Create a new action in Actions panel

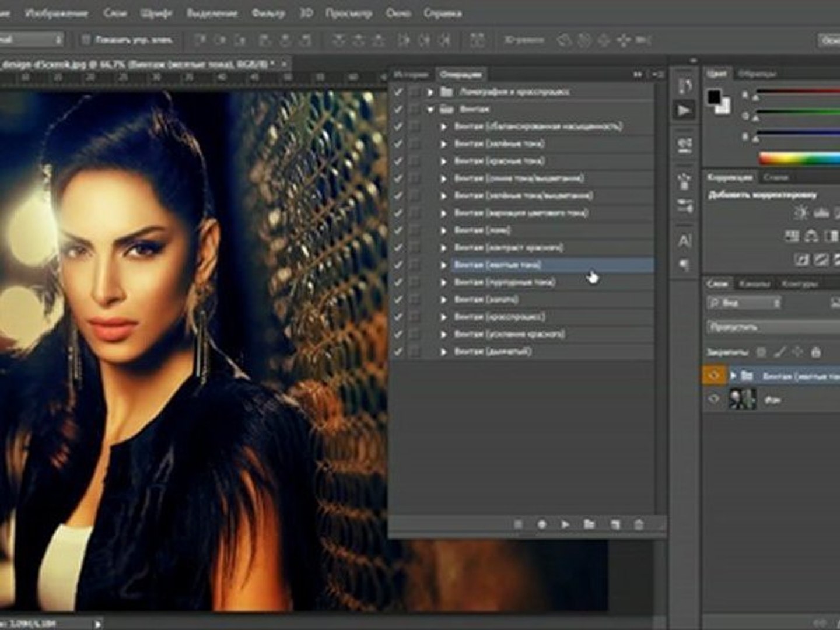(614, 524)
